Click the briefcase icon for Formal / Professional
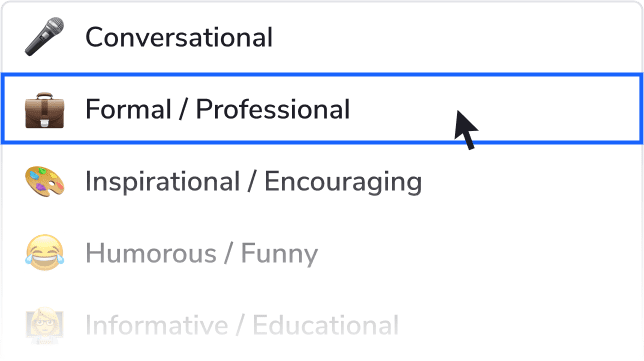 click(x=44, y=110)
